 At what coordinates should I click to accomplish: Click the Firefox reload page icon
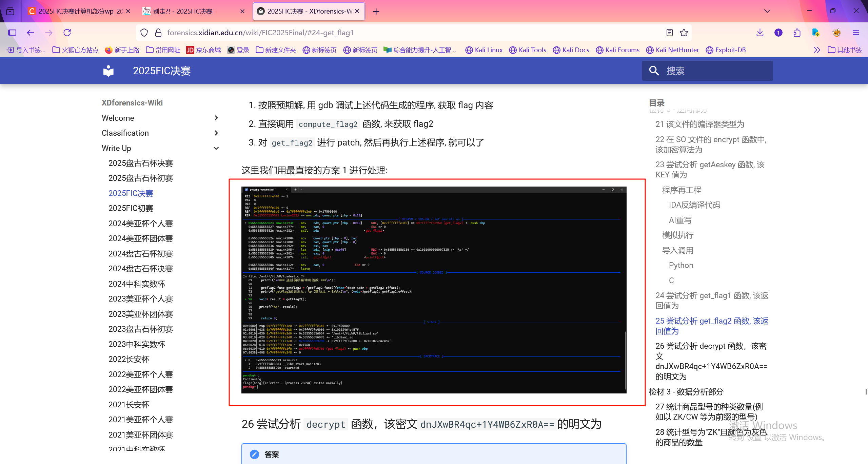pyautogui.click(x=67, y=33)
